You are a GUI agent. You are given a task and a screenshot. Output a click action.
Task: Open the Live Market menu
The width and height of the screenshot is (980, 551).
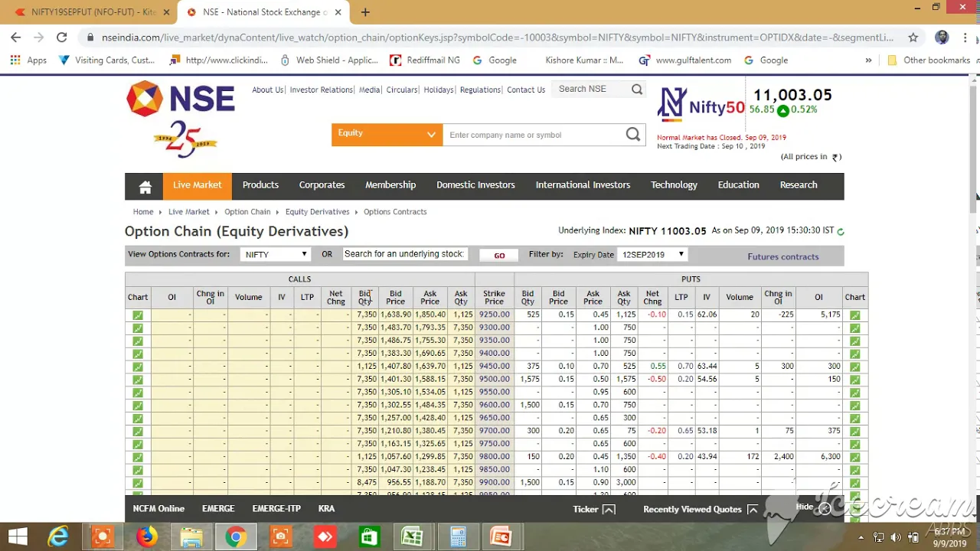197,185
